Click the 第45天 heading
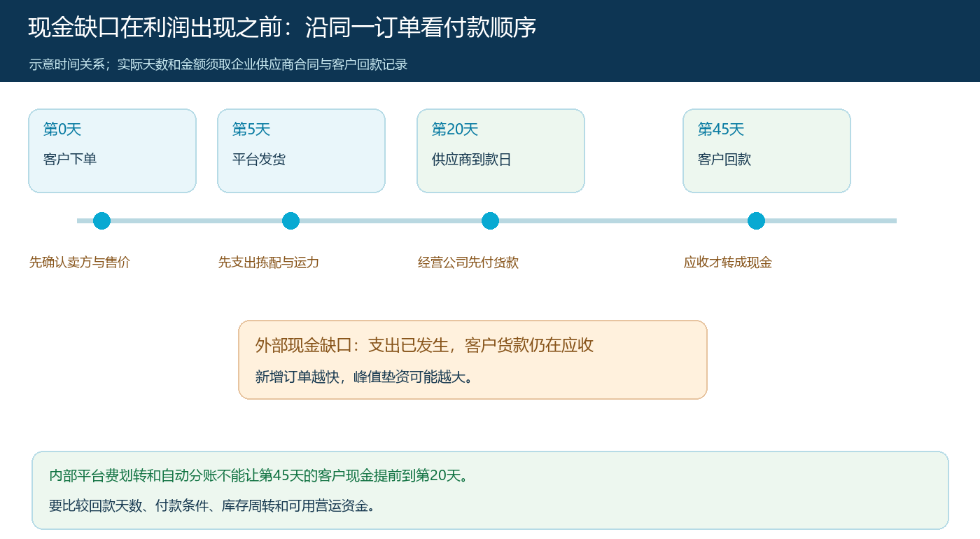This screenshot has width=980, height=539. click(x=721, y=129)
